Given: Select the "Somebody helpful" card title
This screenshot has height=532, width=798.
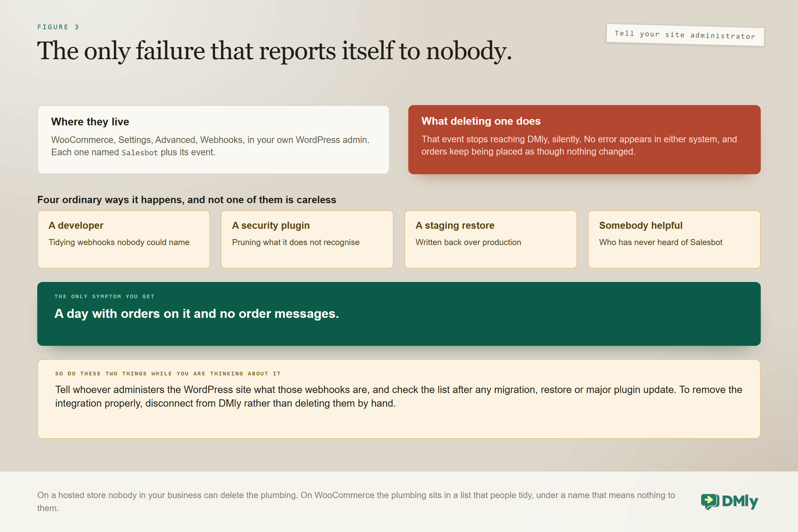Looking at the screenshot, I should point(641,226).
